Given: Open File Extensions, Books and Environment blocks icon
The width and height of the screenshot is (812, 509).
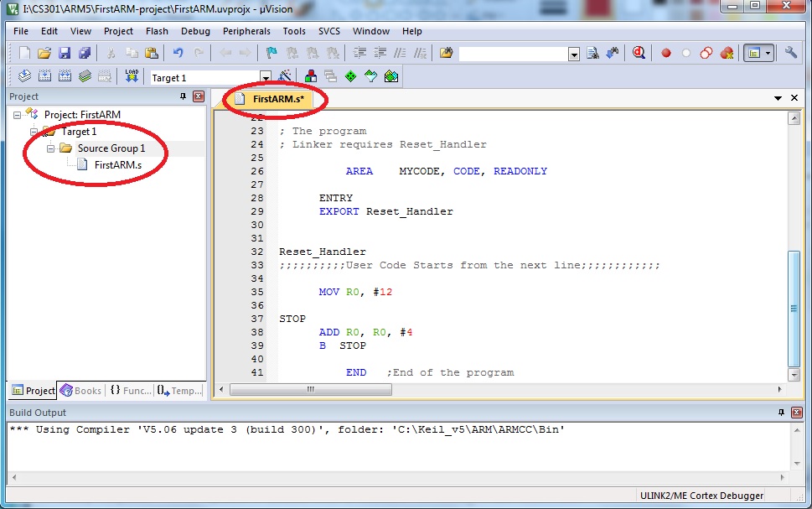Looking at the screenshot, I should [311, 76].
